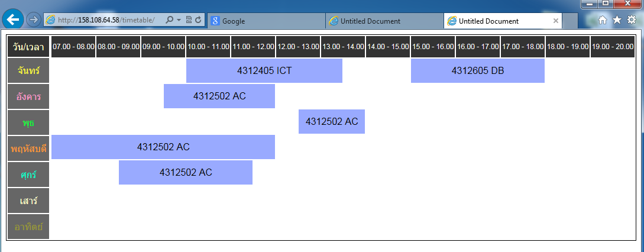
Task: Click the Internet Explorer page icon in address bar
Action: (x=50, y=20)
